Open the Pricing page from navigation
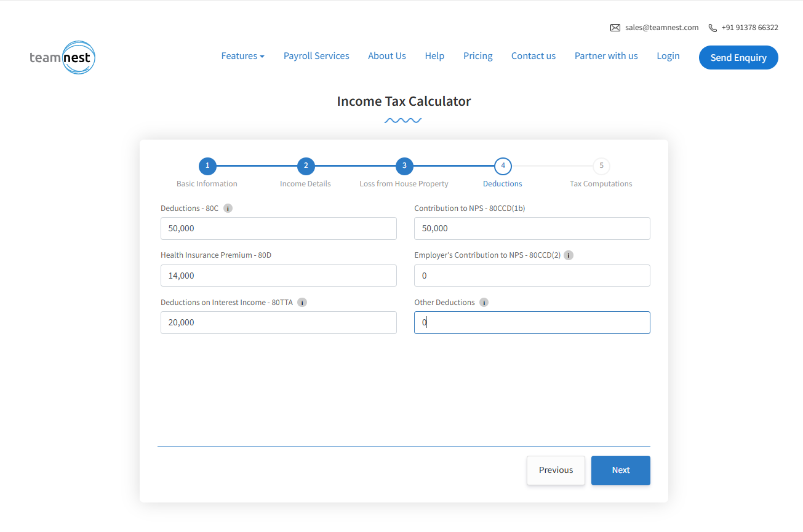The width and height of the screenshot is (803, 532). (x=477, y=56)
